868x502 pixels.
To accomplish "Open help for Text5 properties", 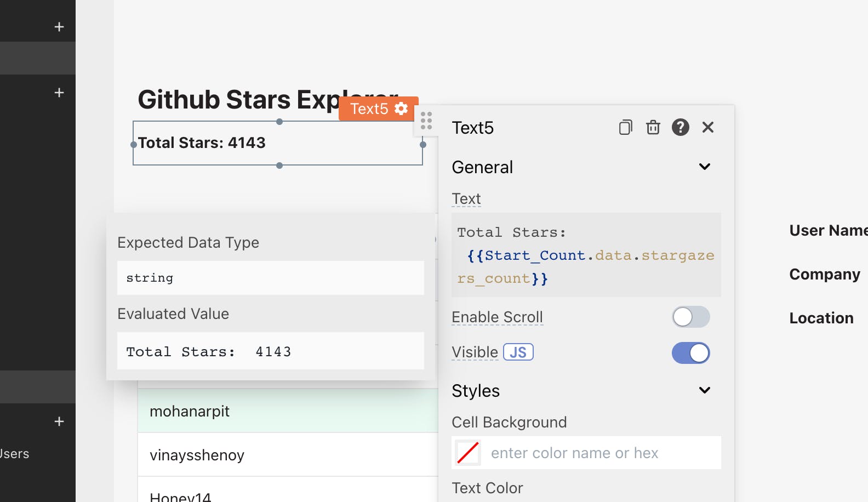I will click(x=680, y=127).
